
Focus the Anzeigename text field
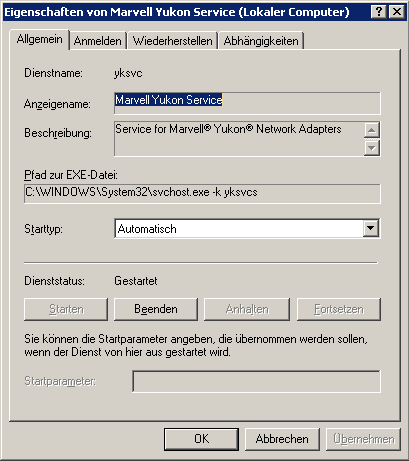247,103
